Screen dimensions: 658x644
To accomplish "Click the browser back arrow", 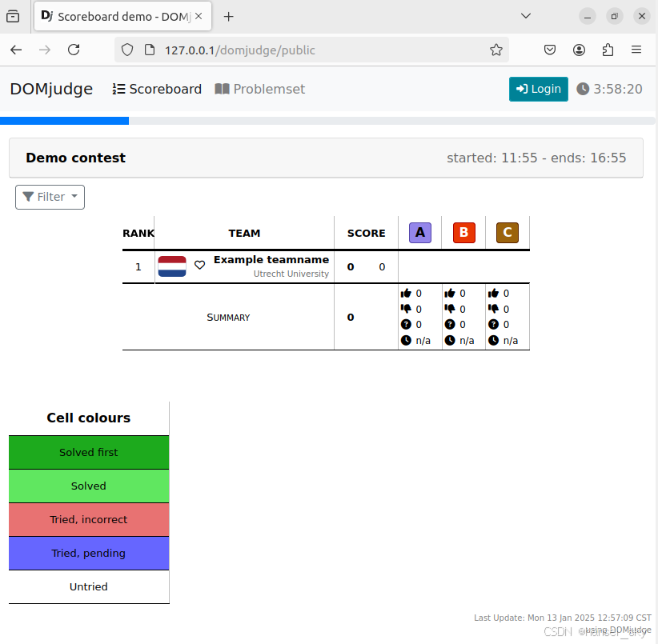I will [16, 50].
